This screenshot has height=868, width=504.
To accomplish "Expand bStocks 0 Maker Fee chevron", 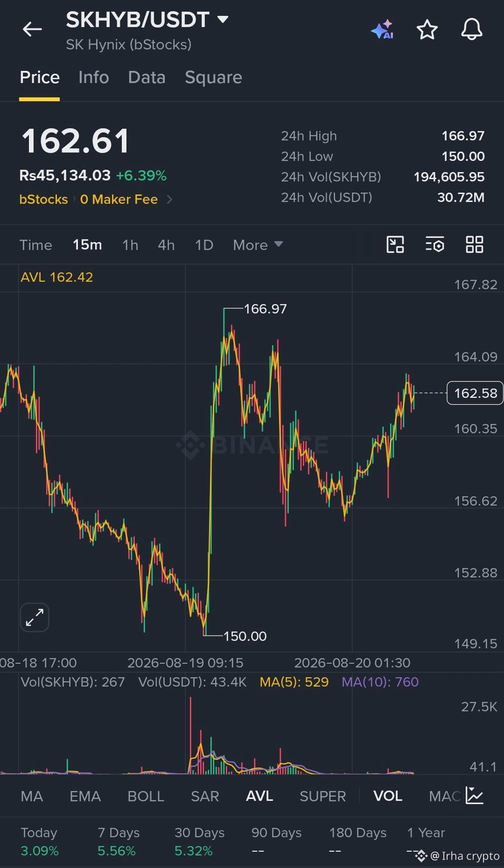I will [x=169, y=200].
